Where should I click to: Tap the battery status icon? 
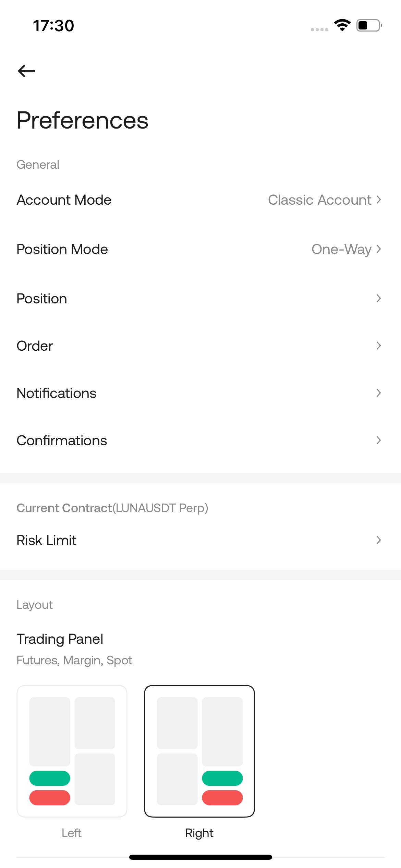click(x=369, y=25)
